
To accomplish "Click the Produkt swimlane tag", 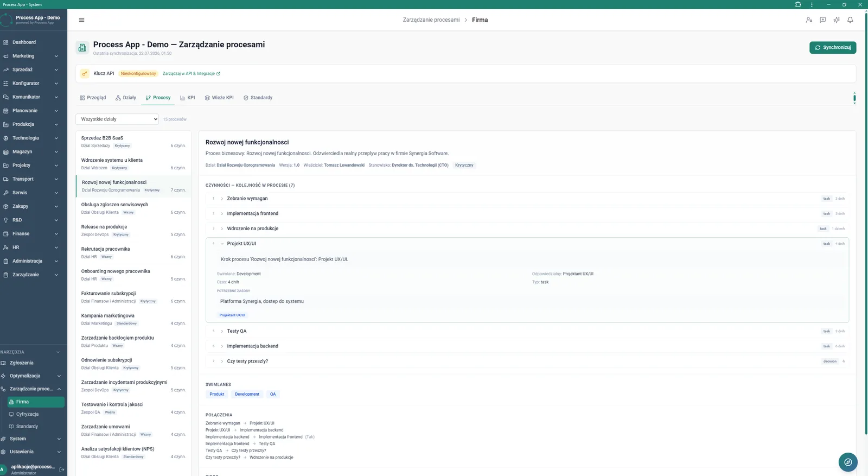I will (217, 395).
